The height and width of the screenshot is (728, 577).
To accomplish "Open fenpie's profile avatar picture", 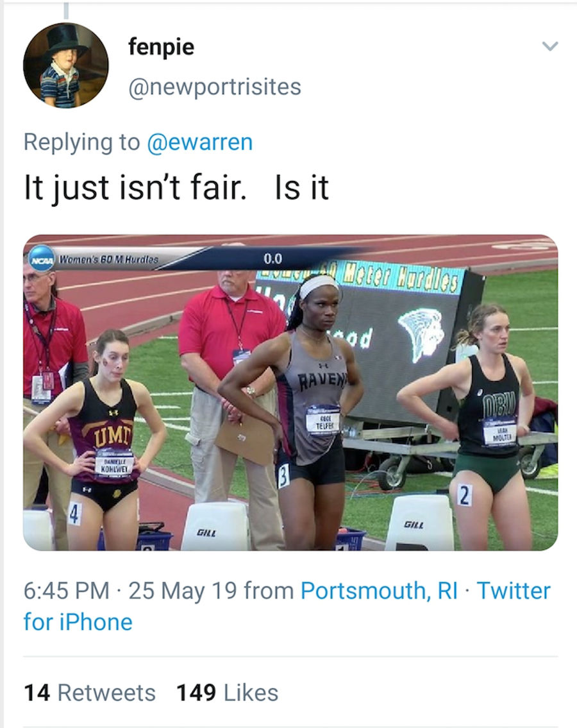I will 66,65.
